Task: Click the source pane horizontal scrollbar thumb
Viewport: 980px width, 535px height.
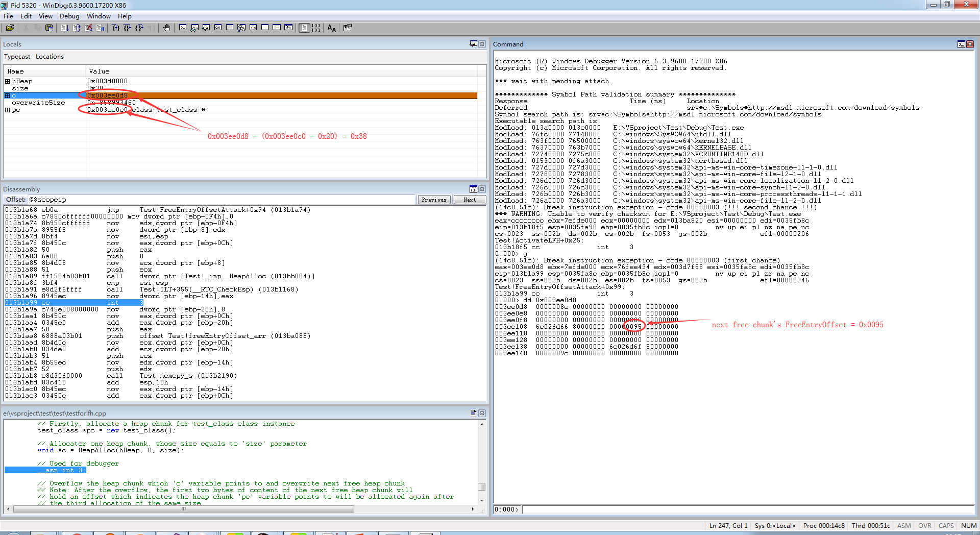Action: coord(184,509)
